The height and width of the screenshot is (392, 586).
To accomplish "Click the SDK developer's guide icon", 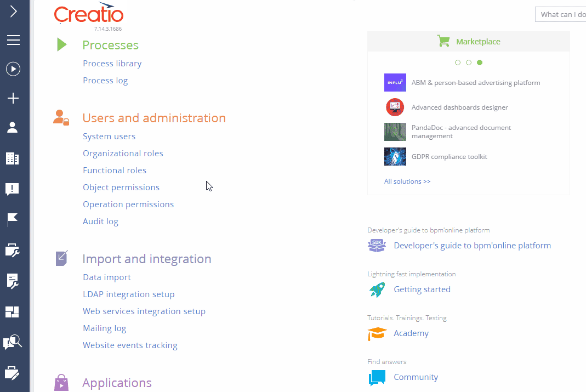I will 377,246.
